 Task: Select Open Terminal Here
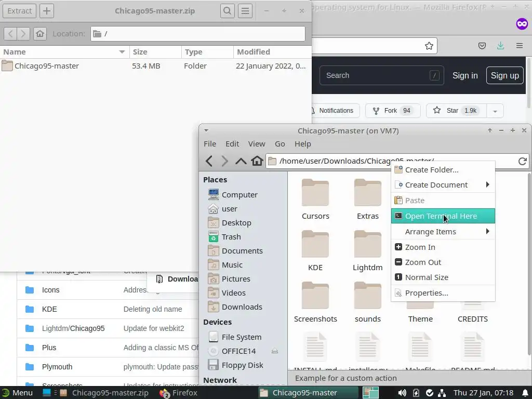click(443, 216)
